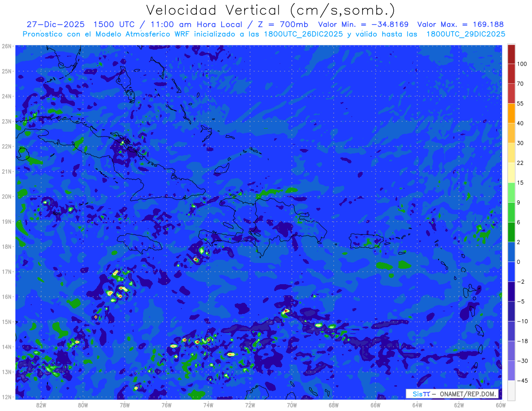The height and width of the screenshot is (411, 532).
Task: Click the colorbar label "-10"
Action: coord(522,321)
